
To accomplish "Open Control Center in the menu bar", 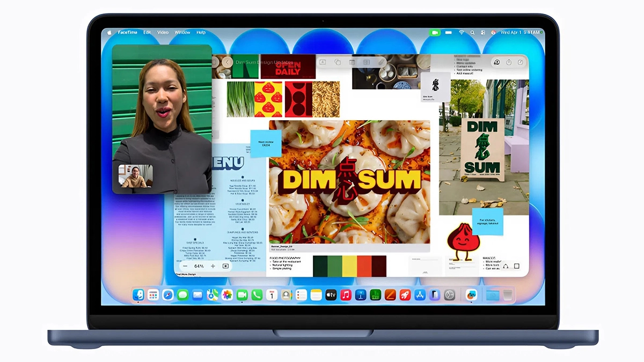I will pyautogui.click(x=482, y=33).
